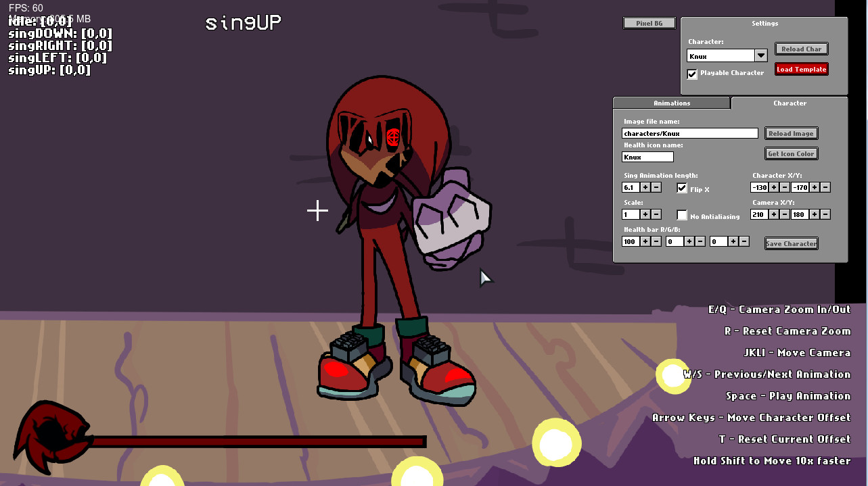Click the Get Icon Color button
Screen dimensions: 868x486
(791, 153)
